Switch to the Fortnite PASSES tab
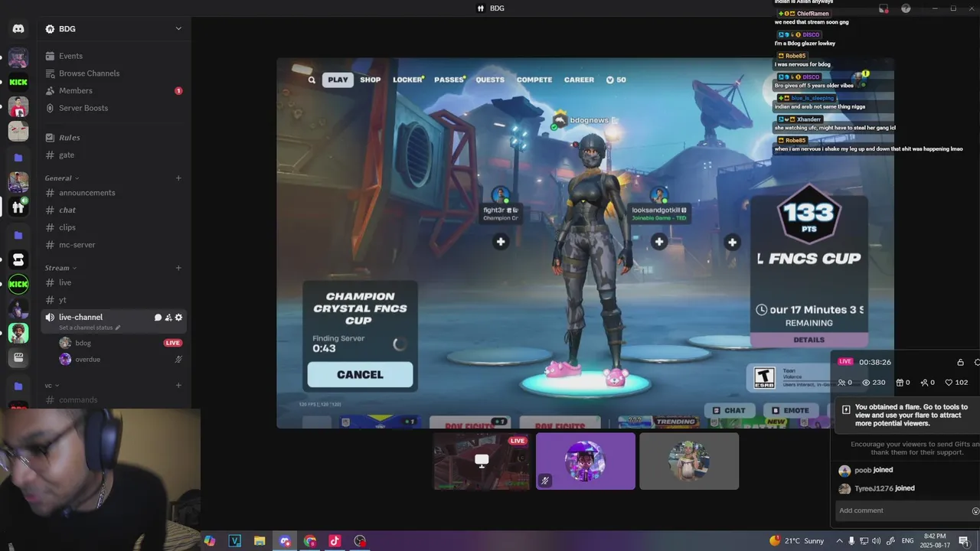 (449, 80)
